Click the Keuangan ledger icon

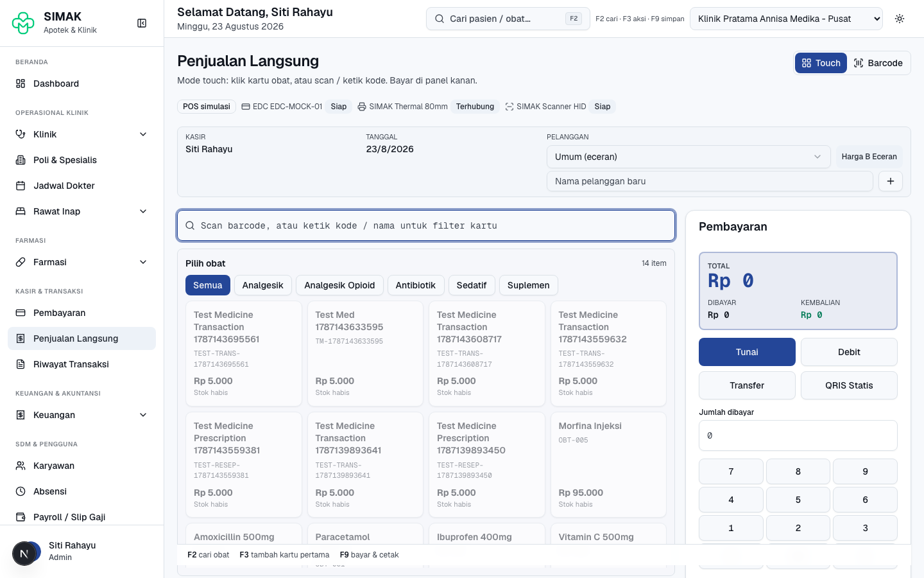click(21, 415)
